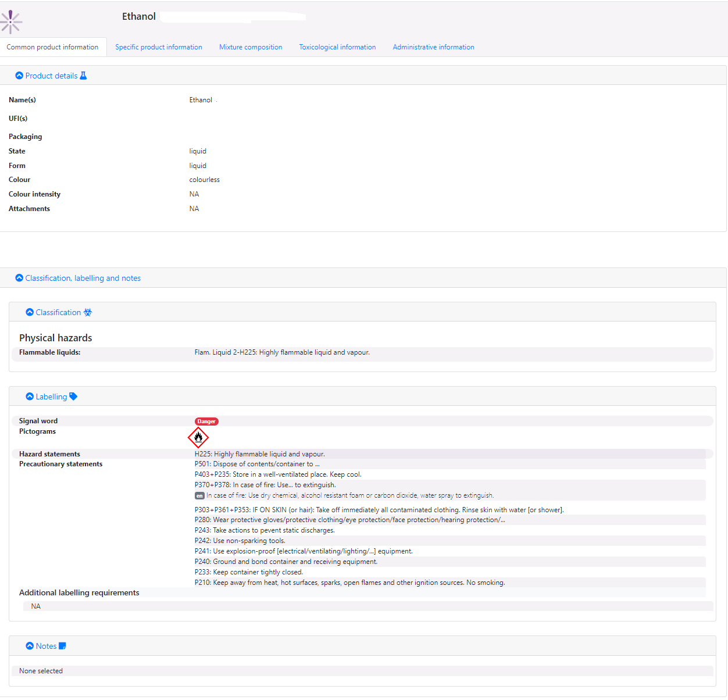Click the biohazard icon next to Classification
Viewport: 728px width, 700px height.
click(88, 312)
